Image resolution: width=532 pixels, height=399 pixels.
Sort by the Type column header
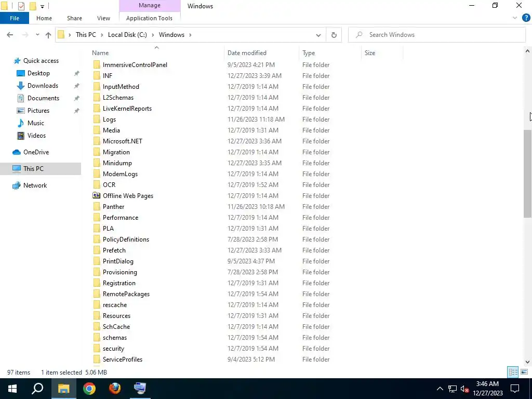point(309,53)
